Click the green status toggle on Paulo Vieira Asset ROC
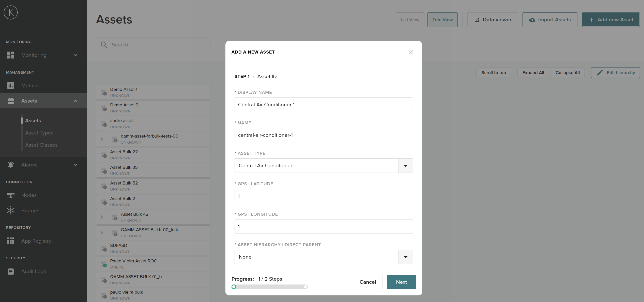The image size is (644, 302). pyautogui.click(x=104, y=265)
